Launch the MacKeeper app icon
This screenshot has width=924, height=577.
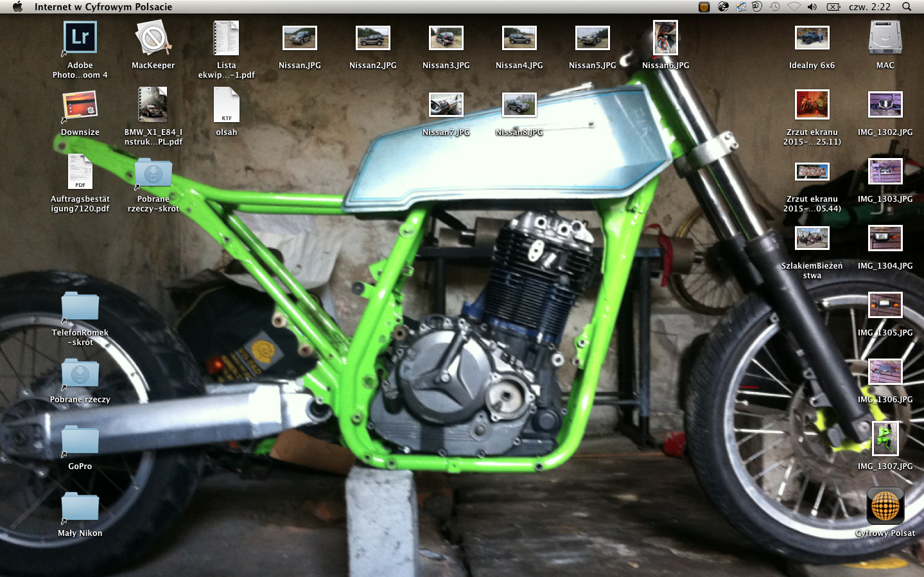153,38
